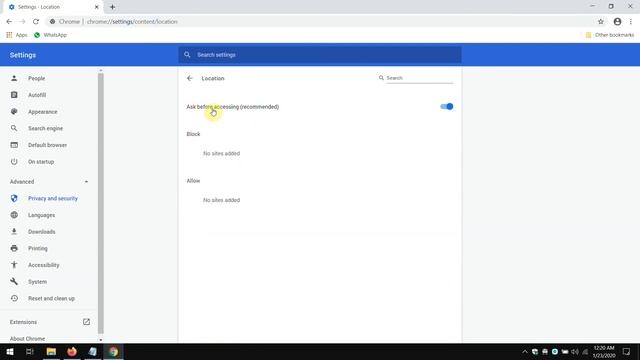640x360 pixels.
Task: Open Default browser settings section
Action: point(47,145)
